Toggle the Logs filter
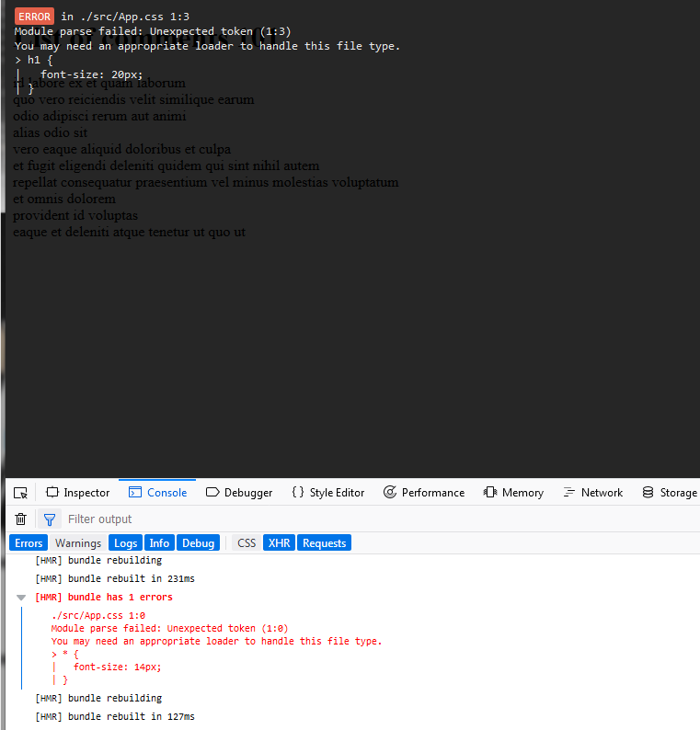Image resolution: width=700 pixels, height=730 pixels. 125,542
